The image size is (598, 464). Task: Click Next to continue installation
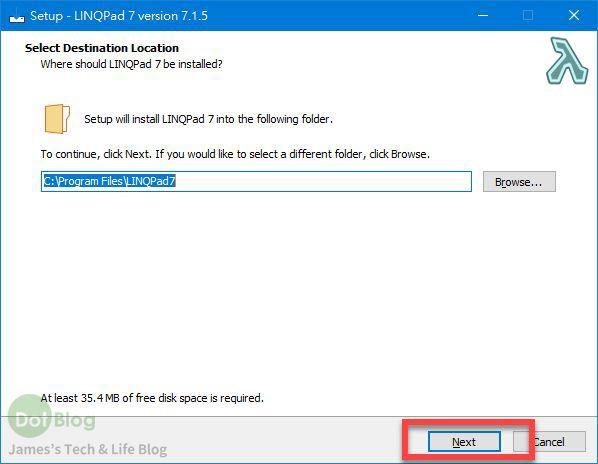(x=464, y=442)
